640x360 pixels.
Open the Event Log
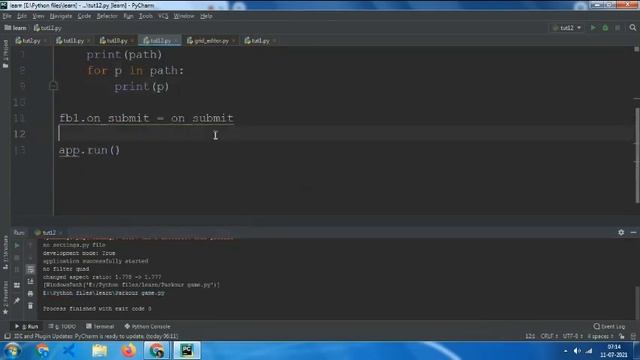click(609, 327)
